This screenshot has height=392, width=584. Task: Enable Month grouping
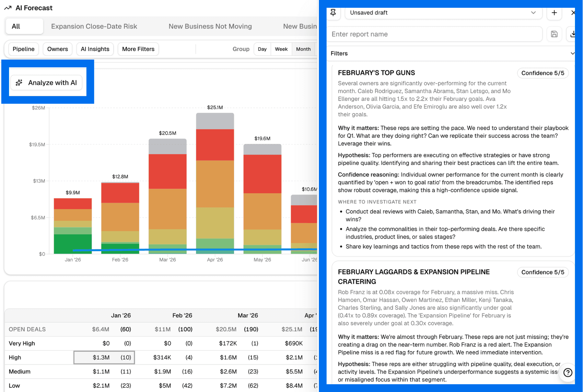coord(303,49)
